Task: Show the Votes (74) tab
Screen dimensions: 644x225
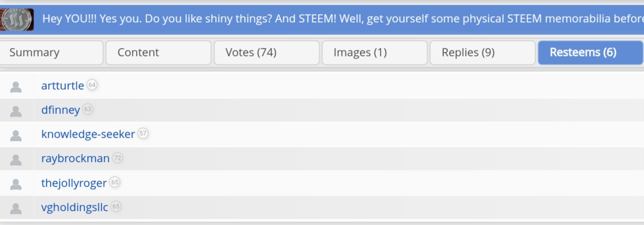Action: click(267, 52)
